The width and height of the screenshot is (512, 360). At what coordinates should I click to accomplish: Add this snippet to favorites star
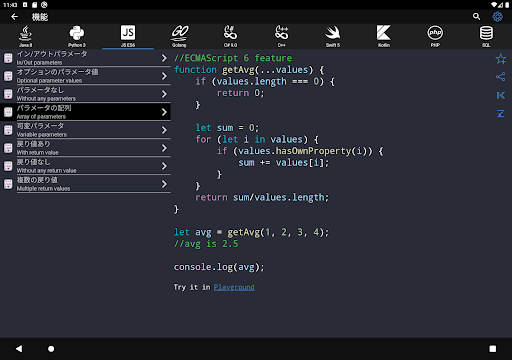tap(501, 59)
